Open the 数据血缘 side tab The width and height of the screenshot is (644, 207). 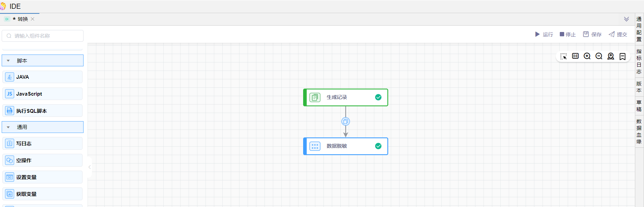point(639,131)
